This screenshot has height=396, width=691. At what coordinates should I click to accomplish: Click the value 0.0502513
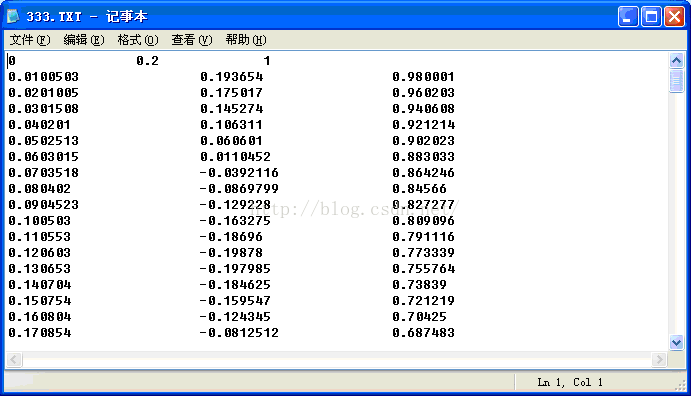(44, 141)
